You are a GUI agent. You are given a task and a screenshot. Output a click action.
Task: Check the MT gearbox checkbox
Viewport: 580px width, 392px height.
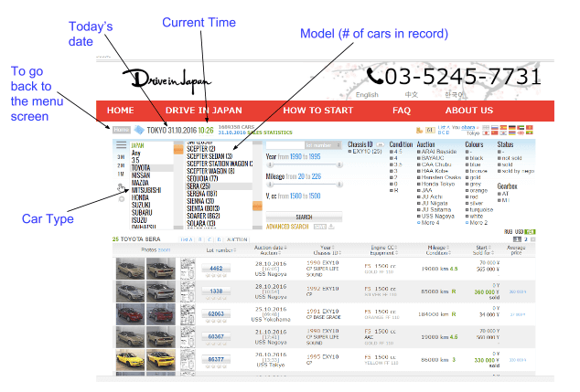pyautogui.click(x=499, y=200)
